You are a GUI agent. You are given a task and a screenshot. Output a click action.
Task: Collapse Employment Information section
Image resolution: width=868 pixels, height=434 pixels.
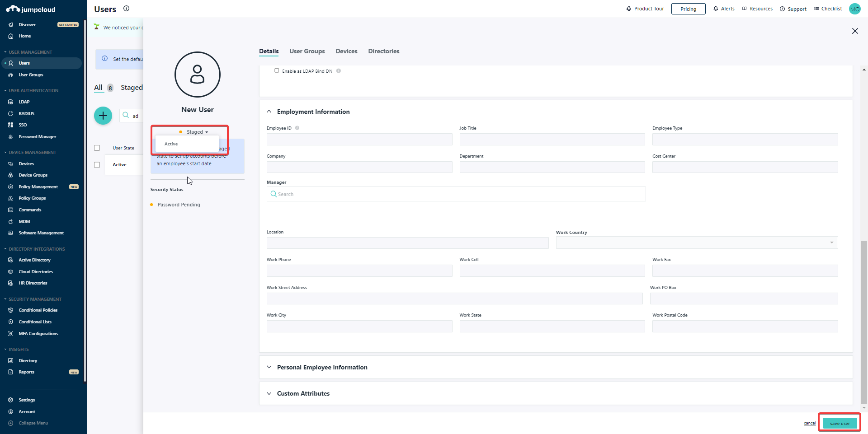[x=269, y=112]
